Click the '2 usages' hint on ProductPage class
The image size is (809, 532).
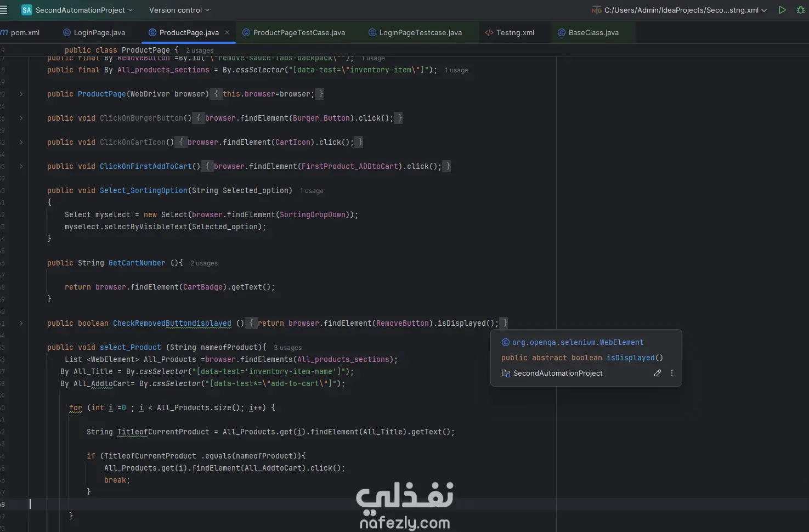pyautogui.click(x=199, y=50)
